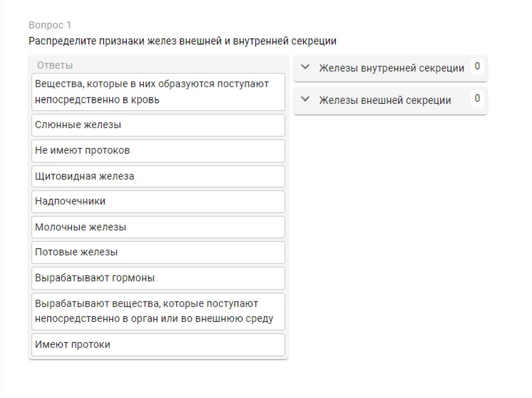Expand the Железы внутренней секреции chevron
The width and height of the screenshot is (532, 398).
coord(305,67)
